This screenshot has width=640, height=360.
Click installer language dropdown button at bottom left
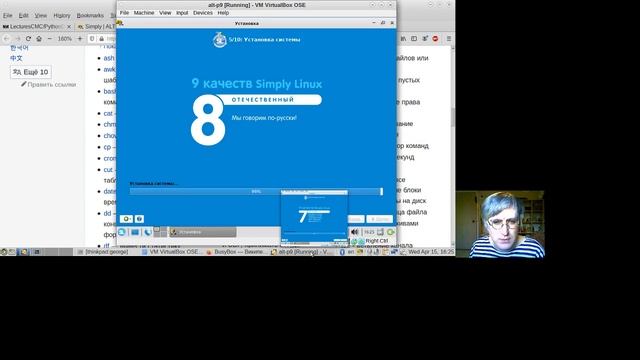click(127, 219)
